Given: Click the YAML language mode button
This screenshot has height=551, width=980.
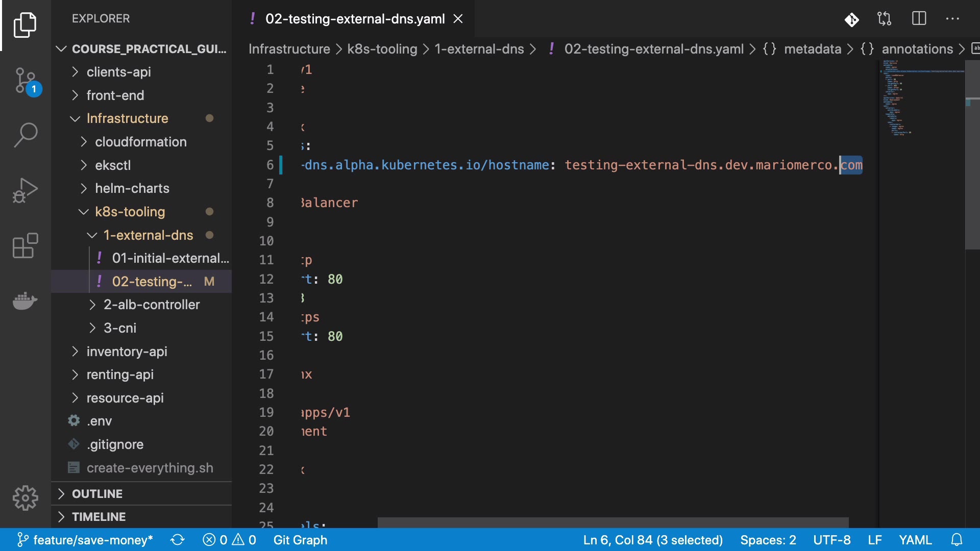Looking at the screenshot, I should click(x=915, y=540).
